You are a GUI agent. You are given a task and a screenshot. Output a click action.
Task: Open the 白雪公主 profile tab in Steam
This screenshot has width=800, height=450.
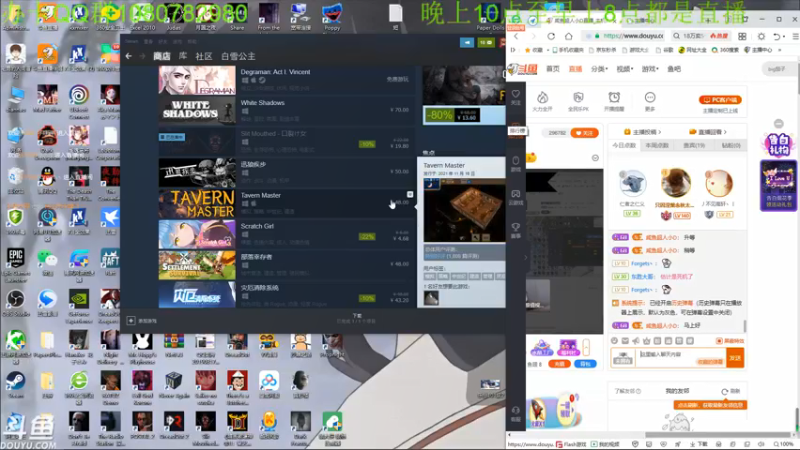pyautogui.click(x=238, y=56)
